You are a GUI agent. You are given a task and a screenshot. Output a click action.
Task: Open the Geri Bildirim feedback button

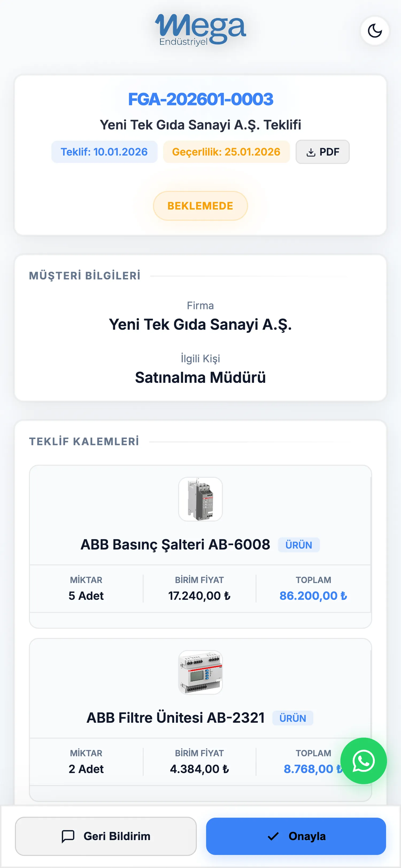pos(106,836)
